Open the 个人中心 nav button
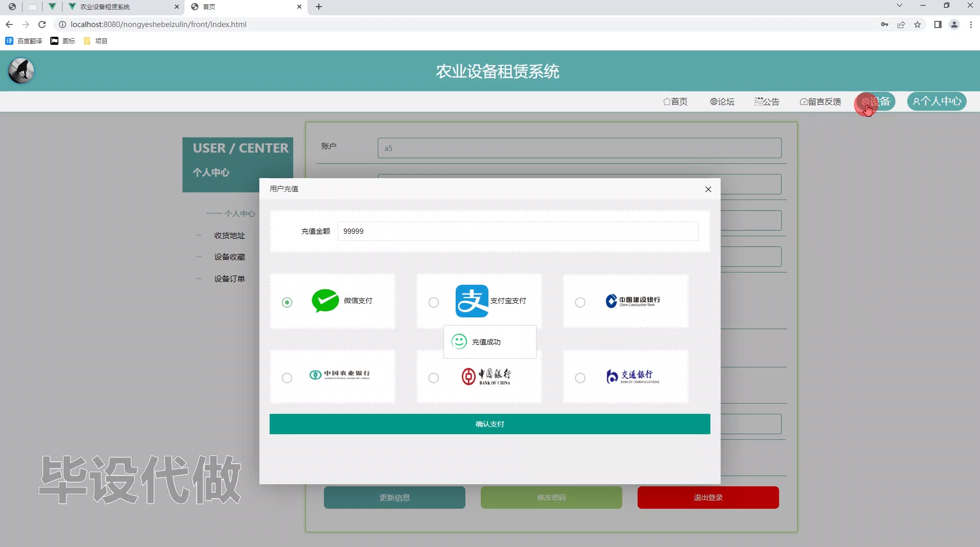 tap(937, 102)
